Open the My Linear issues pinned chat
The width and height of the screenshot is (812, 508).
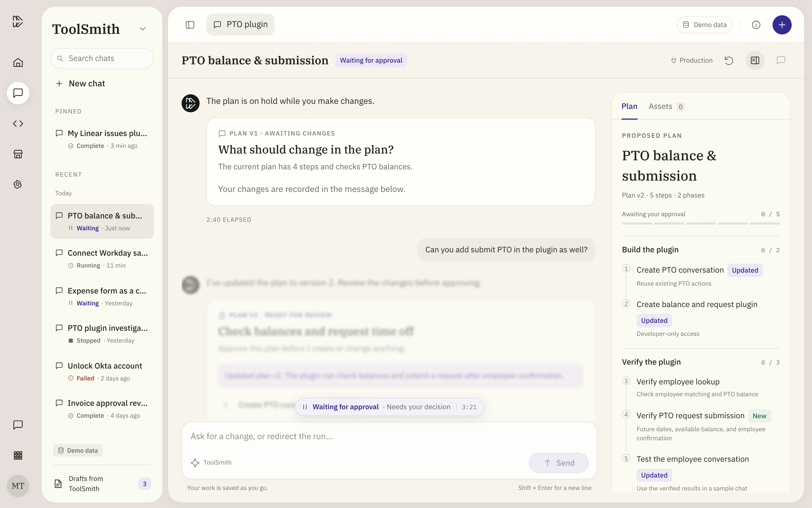point(102,139)
